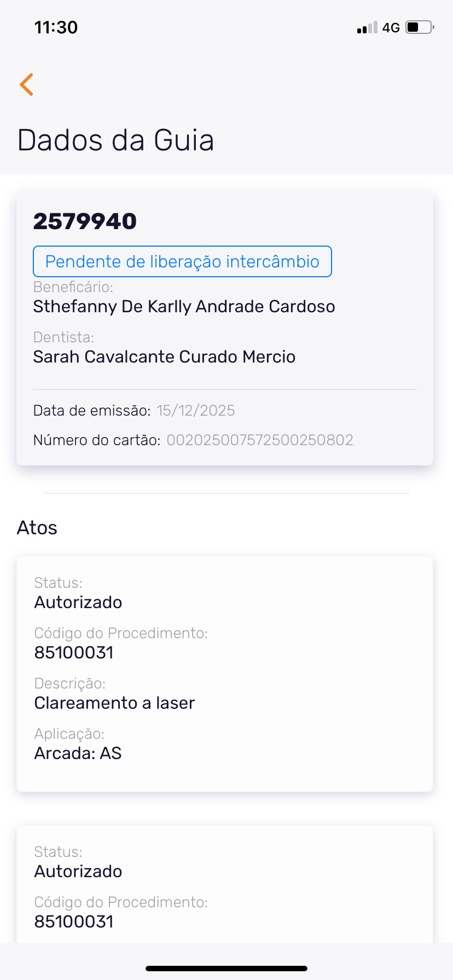Tap the Atos section heading
The width and height of the screenshot is (453, 980).
pyautogui.click(x=37, y=528)
